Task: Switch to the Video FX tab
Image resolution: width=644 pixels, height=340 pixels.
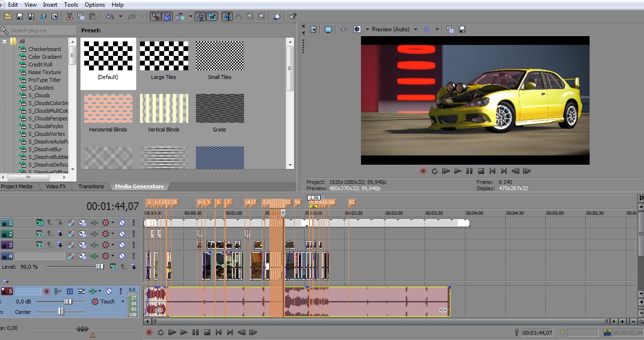Action: coord(56,186)
